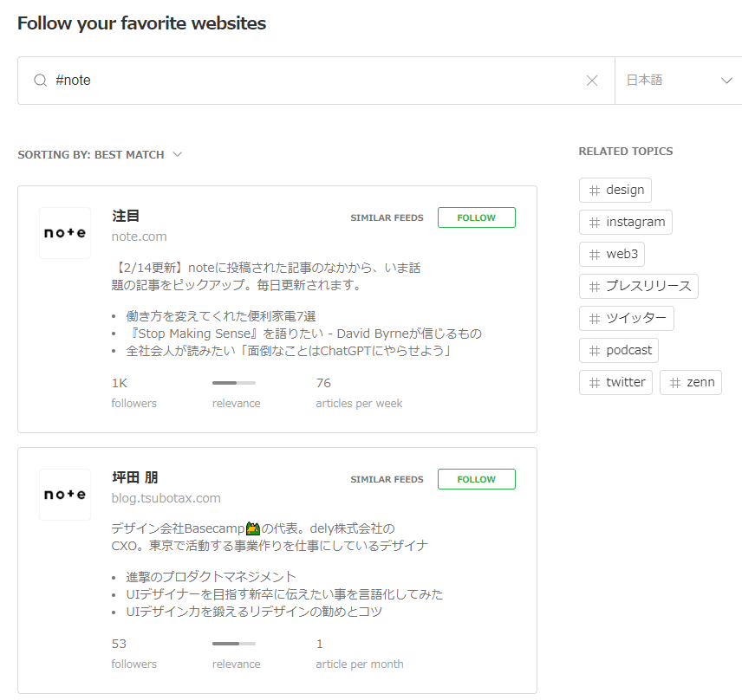Open article 働き方を変えてくれた便利家電7選
Viewport: 742px width, 700px height.
(x=221, y=316)
